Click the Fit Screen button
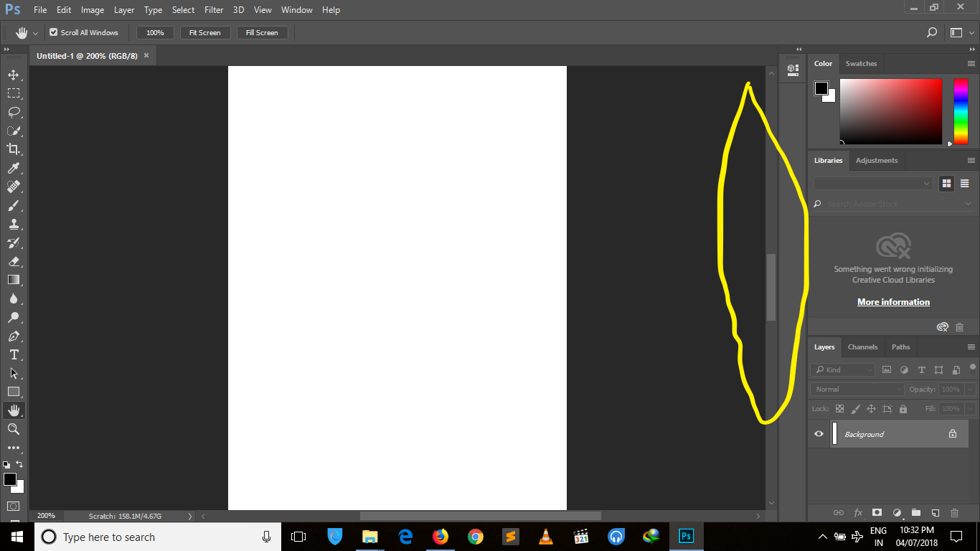This screenshot has width=980, height=551. click(x=204, y=32)
